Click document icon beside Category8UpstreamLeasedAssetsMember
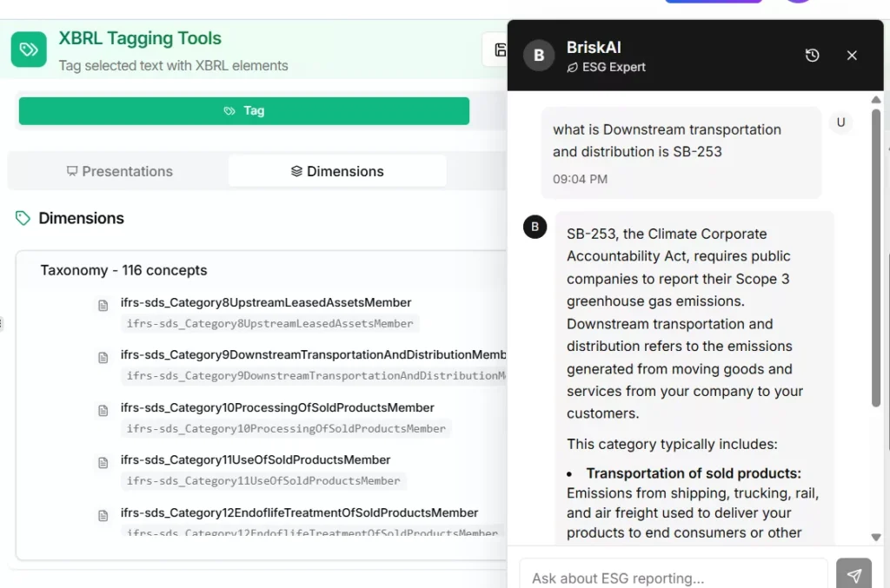Screen dimensions: 890x588 pos(103,305)
